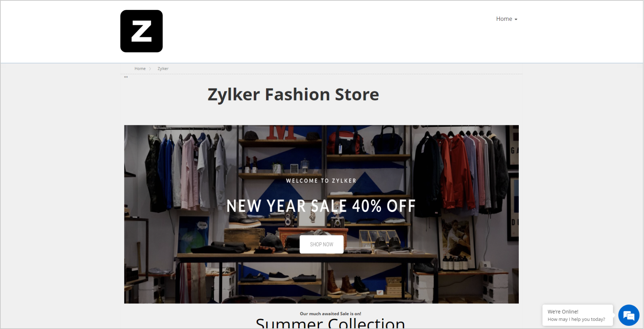The height and width of the screenshot is (329, 644).
Task: Click the black Z logo
Action: [142, 31]
